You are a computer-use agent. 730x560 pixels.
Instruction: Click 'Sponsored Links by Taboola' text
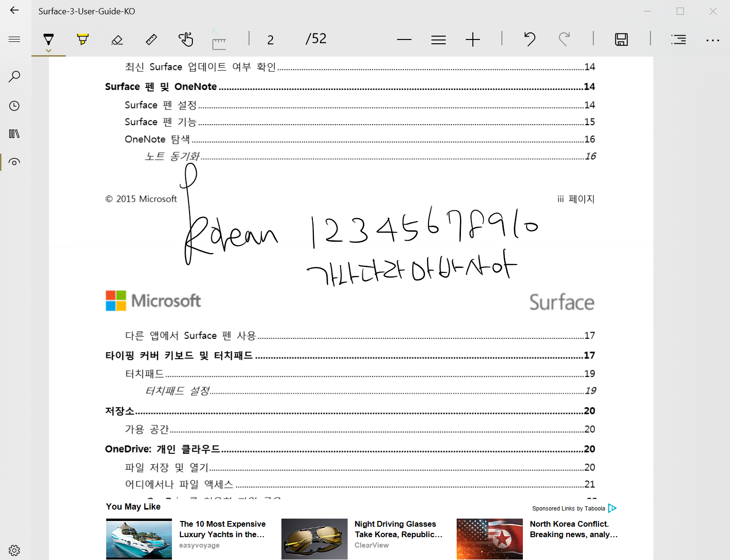(x=569, y=509)
